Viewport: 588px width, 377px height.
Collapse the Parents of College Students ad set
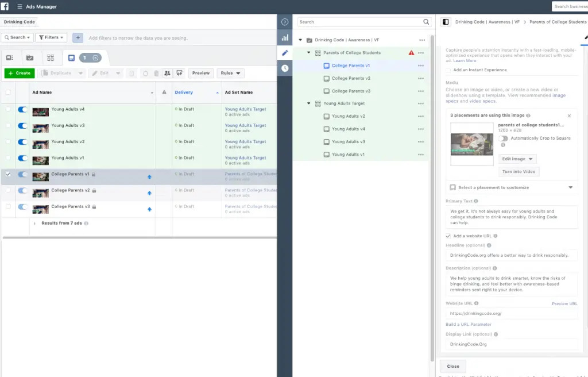coord(308,52)
